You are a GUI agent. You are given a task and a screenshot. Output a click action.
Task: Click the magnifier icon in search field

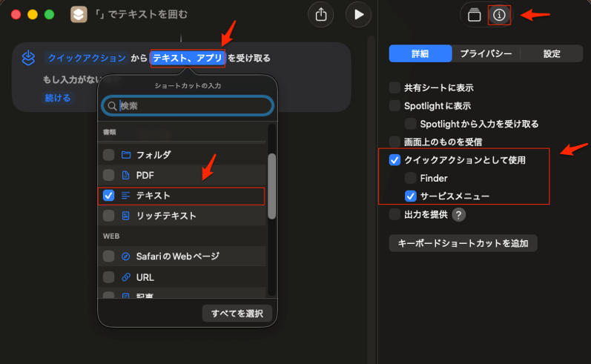[112, 106]
